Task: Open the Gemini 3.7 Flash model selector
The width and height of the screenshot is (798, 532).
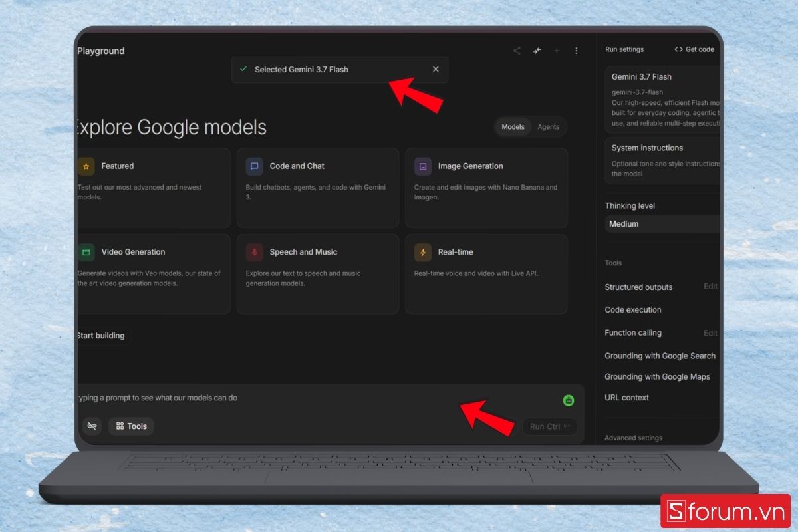Action: [x=663, y=100]
